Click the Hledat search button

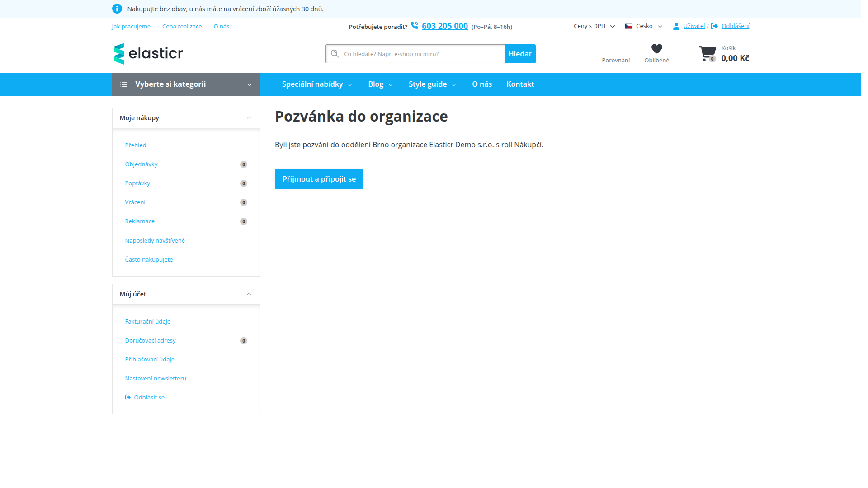(520, 54)
